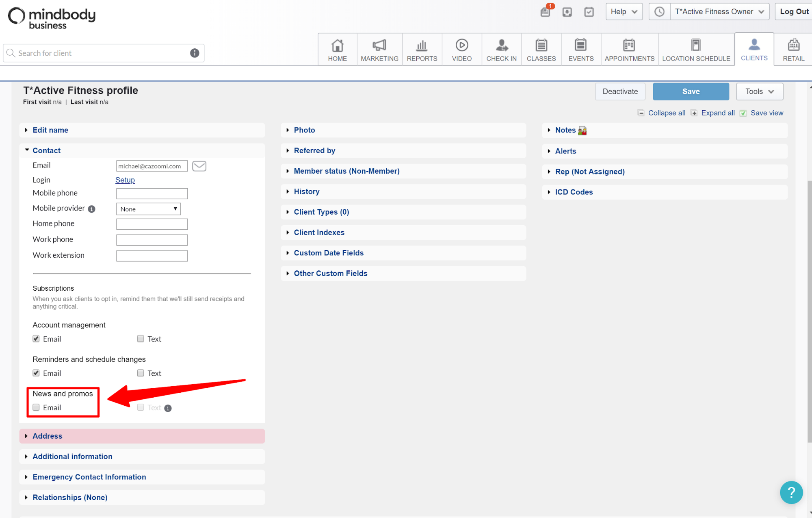
Task: Click the Login Setup link
Action: 125,180
